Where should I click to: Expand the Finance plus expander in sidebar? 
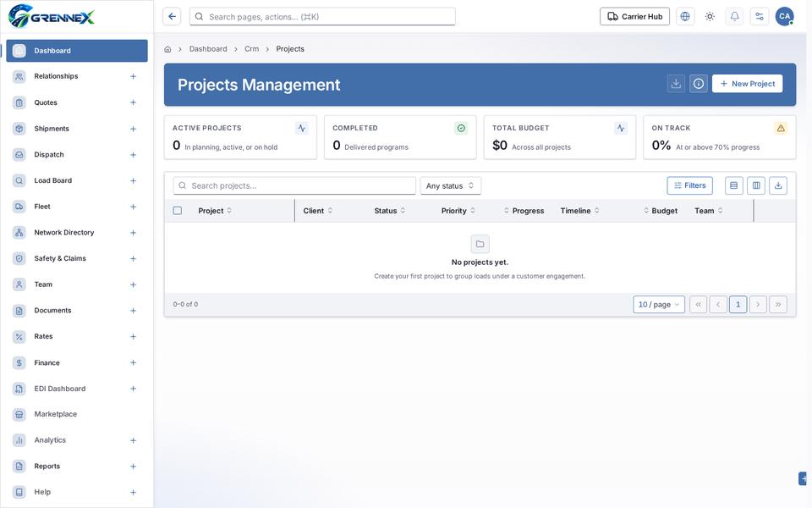click(133, 363)
